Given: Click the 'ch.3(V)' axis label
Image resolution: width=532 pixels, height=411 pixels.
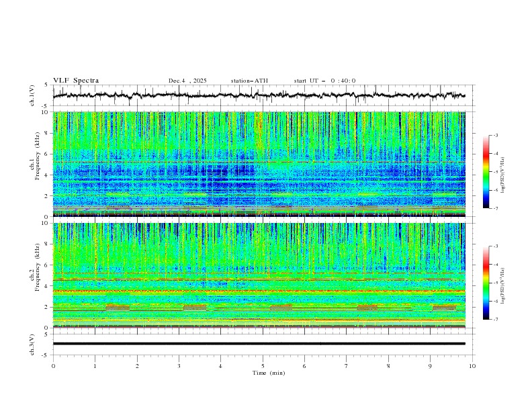Looking at the screenshot, I should pos(32,345).
